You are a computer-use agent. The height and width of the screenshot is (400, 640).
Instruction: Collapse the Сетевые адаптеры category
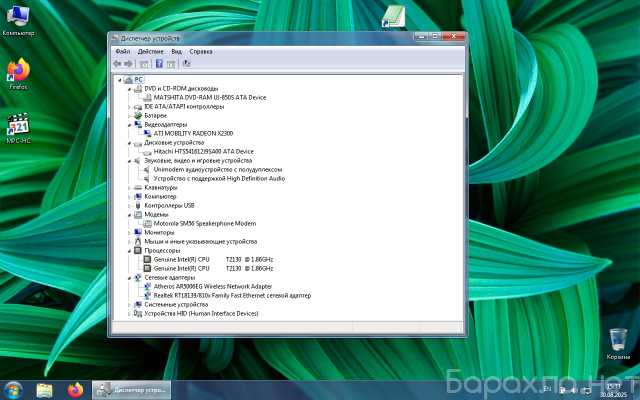click(x=129, y=278)
